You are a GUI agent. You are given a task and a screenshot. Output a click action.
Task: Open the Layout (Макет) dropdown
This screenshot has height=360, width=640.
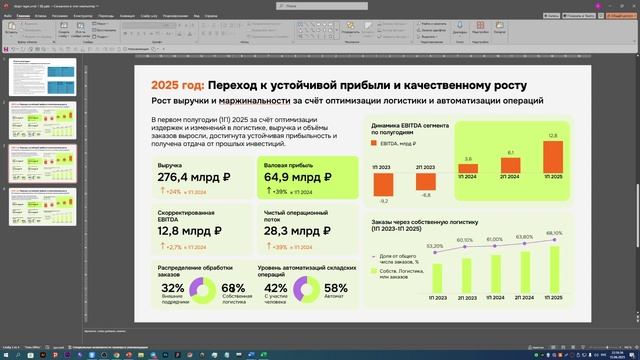pyautogui.click(x=100, y=24)
